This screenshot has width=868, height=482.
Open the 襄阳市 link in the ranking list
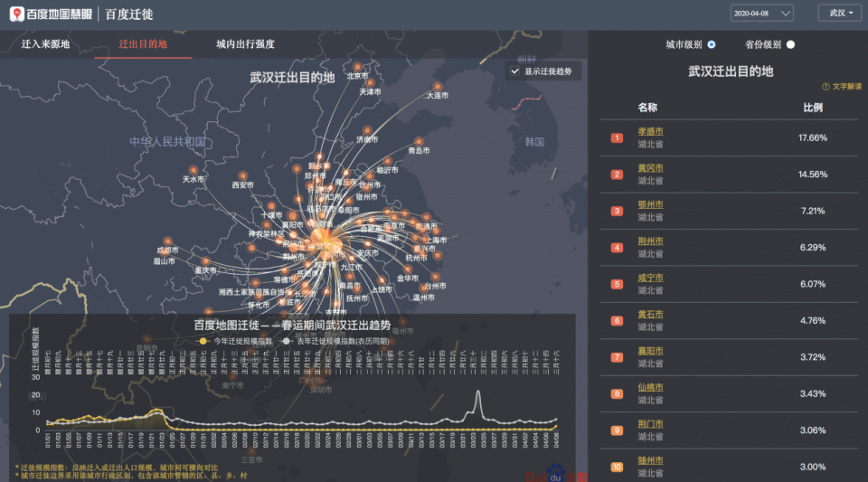tap(650, 351)
